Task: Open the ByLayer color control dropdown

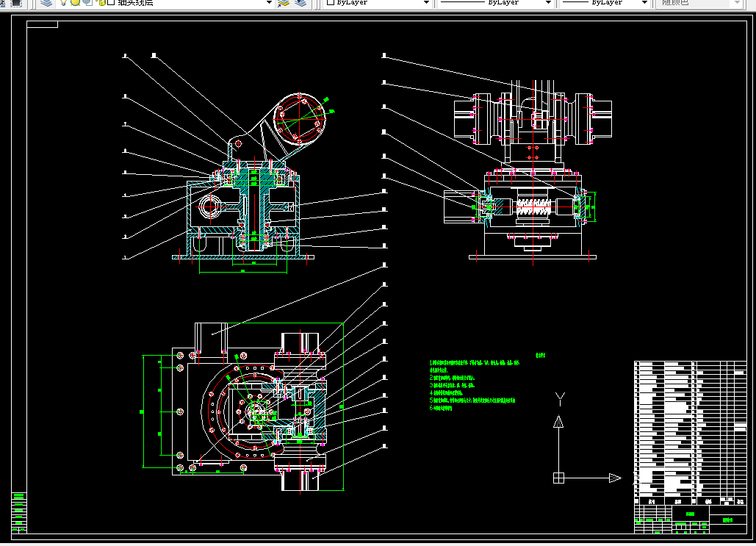Action: pyautogui.click(x=378, y=3)
